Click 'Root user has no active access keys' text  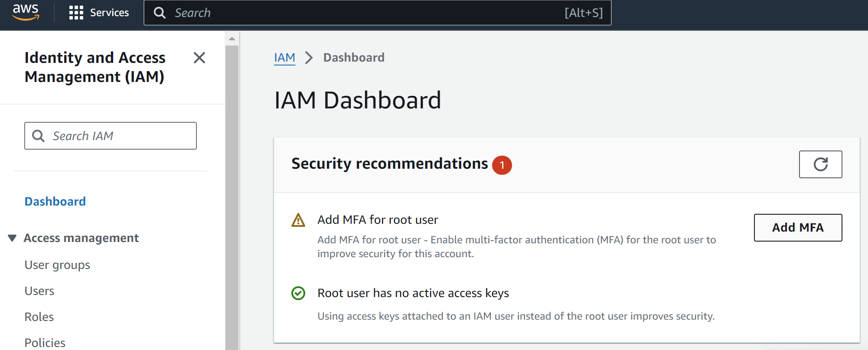(x=413, y=293)
